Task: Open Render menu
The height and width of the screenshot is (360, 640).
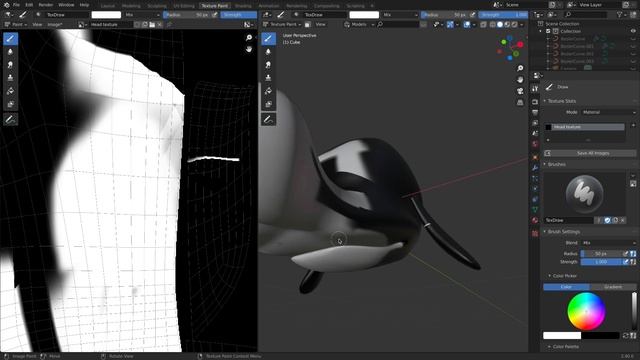Action: [x=46, y=5]
